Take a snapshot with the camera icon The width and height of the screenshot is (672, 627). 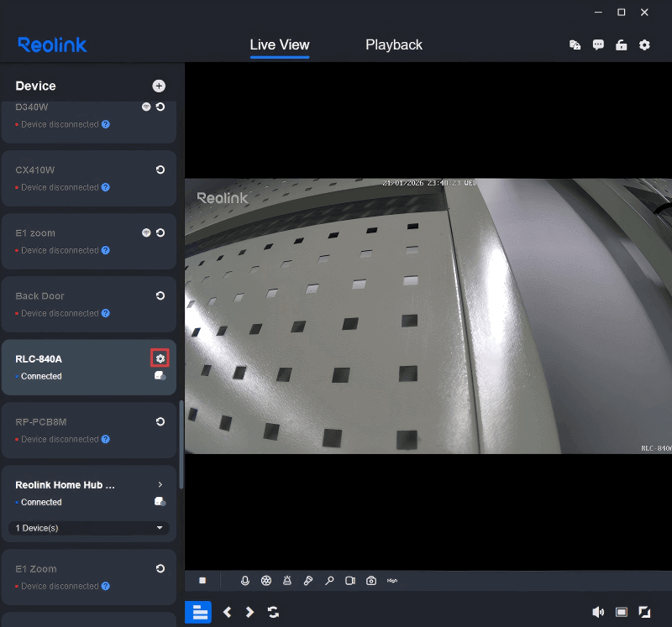371,580
